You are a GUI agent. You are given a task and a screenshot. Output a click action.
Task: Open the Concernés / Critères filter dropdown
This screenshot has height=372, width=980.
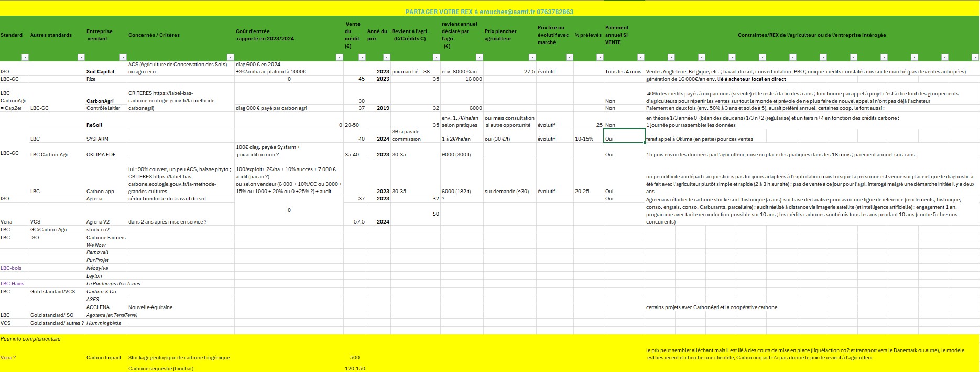[230, 57]
